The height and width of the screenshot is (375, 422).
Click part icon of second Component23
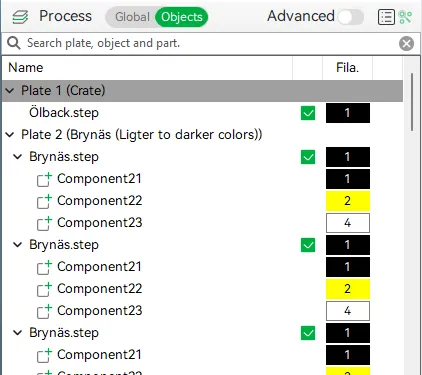[x=44, y=311]
